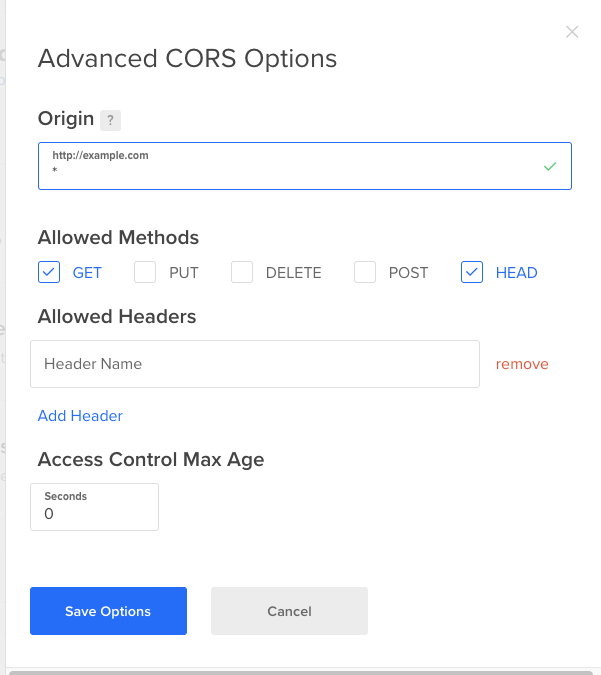This screenshot has width=601, height=675.
Task: Focus the Seconds max age field
Action: [94, 507]
